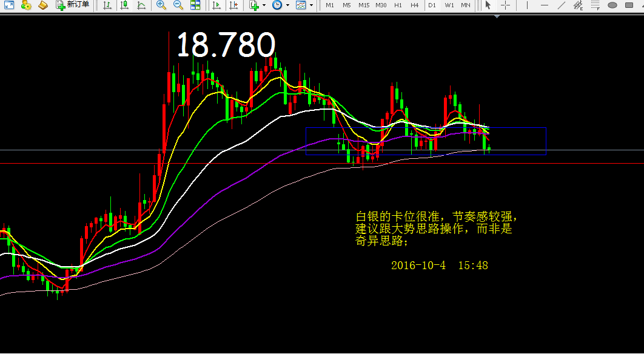
Task: Click the 18.780 price label on chart
Action: (226, 44)
